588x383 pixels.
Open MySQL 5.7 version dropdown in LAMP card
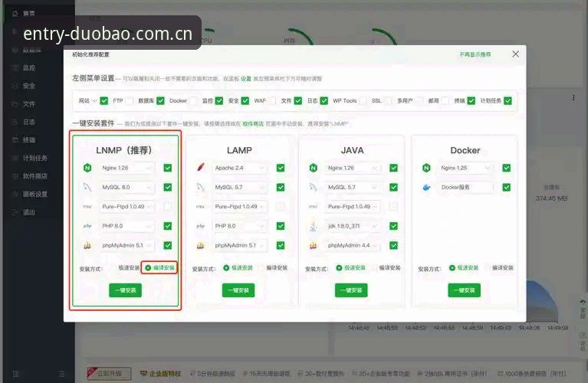pos(240,187)
